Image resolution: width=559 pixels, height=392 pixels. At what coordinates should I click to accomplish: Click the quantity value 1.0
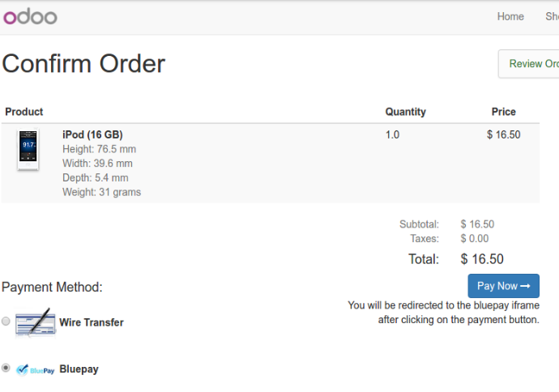tap(392, 134)
